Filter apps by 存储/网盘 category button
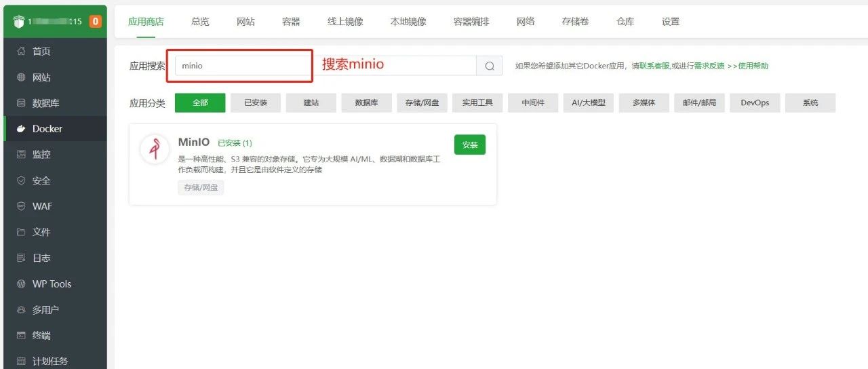Viewport: 868px width, 369px height. [422, 102]
